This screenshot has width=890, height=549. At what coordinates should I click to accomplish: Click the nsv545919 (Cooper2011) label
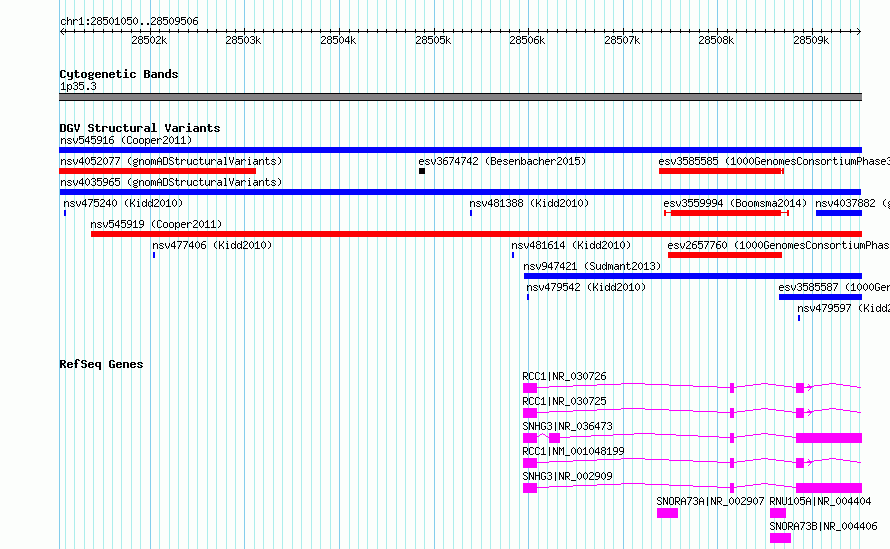pos(156,224)
